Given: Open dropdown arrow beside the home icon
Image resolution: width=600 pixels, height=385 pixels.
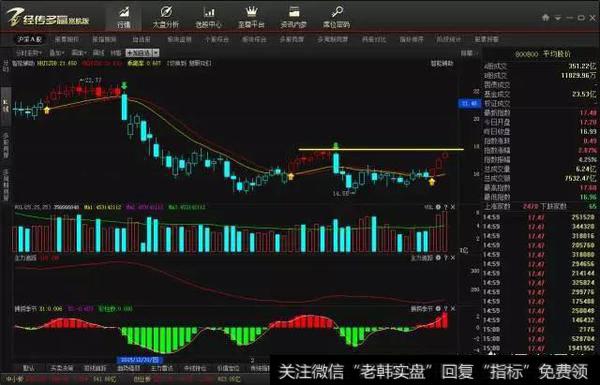Looking at the screenshot, I should click(558, 18).
